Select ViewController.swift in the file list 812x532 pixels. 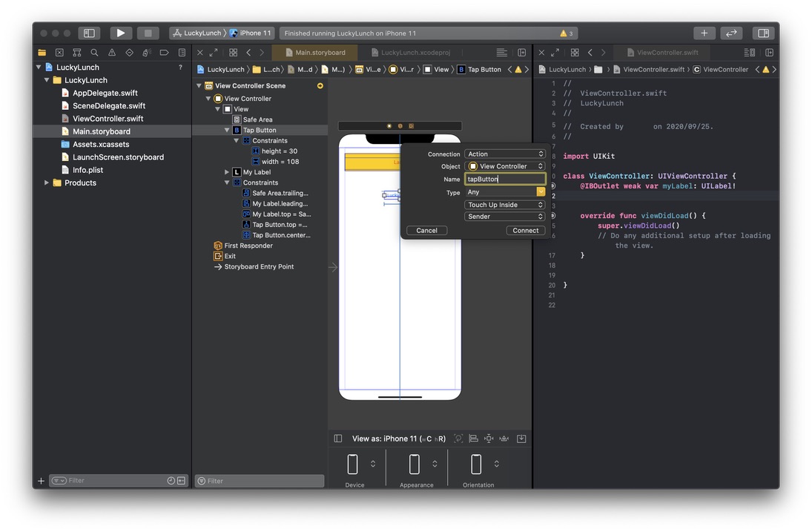click(x=108, y=119)
